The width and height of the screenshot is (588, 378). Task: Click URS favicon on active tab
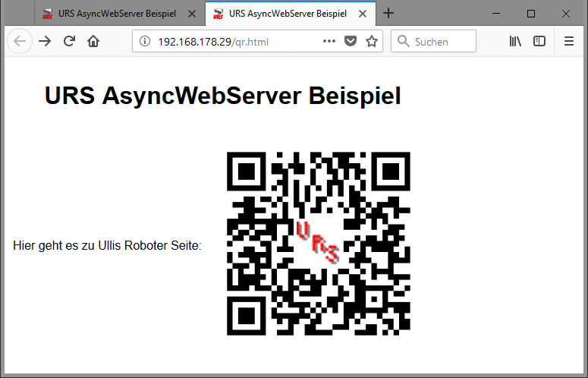(218, 14)
